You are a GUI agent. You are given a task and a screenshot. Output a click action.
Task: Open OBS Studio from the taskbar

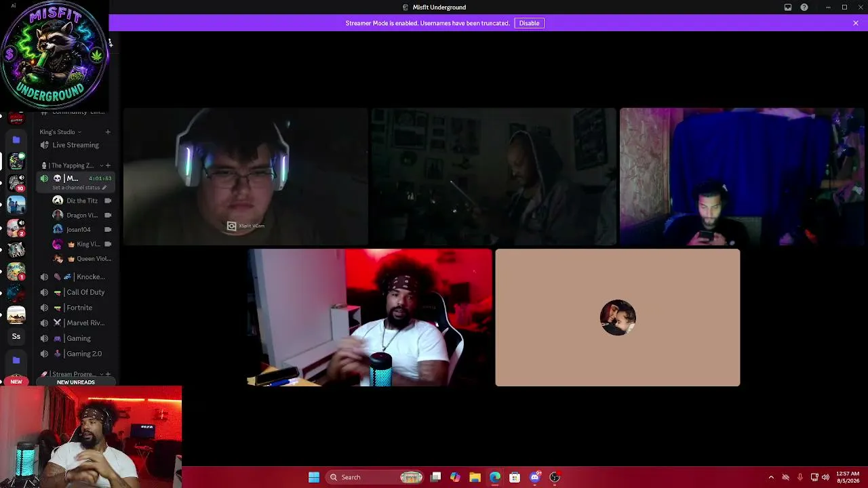554,477
